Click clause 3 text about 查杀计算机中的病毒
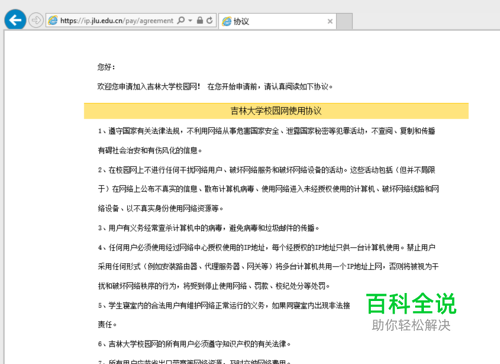Image resolution: width=500 pixels, height=364 pixels. click(x=209, y=228)
